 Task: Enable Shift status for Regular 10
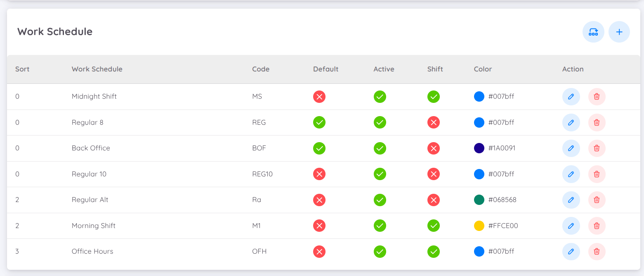point(434,174)
